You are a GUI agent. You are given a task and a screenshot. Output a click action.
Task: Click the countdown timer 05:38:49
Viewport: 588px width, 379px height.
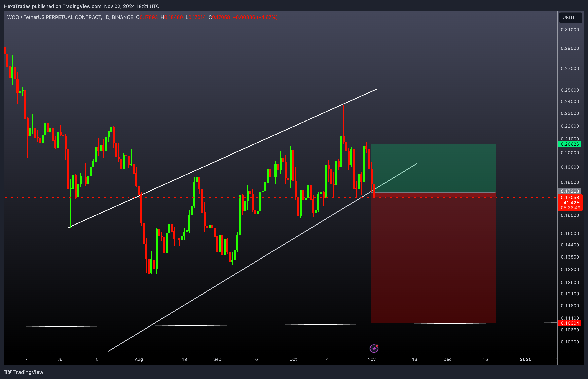(570, 208)
